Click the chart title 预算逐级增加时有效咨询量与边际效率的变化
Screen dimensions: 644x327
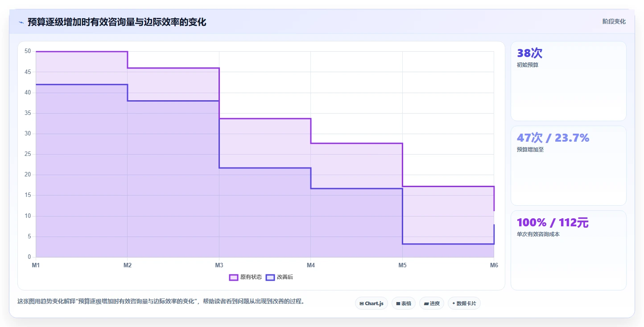pos(117,22)
